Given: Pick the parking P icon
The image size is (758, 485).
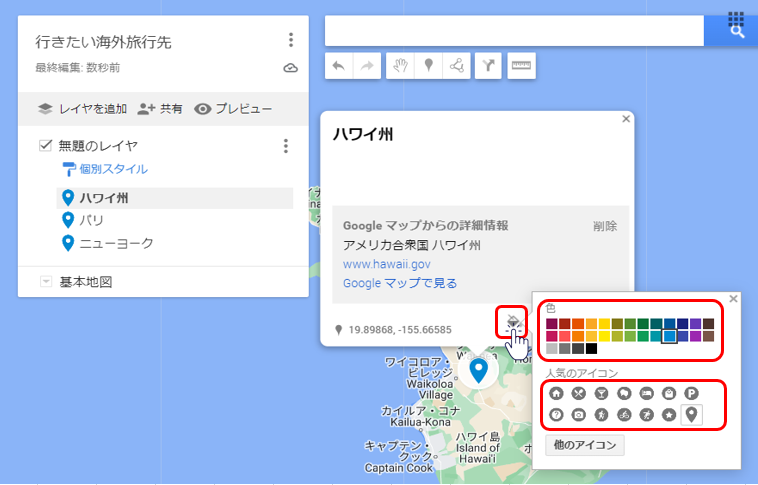Looking at the screenshot, I should coord(691,394).
